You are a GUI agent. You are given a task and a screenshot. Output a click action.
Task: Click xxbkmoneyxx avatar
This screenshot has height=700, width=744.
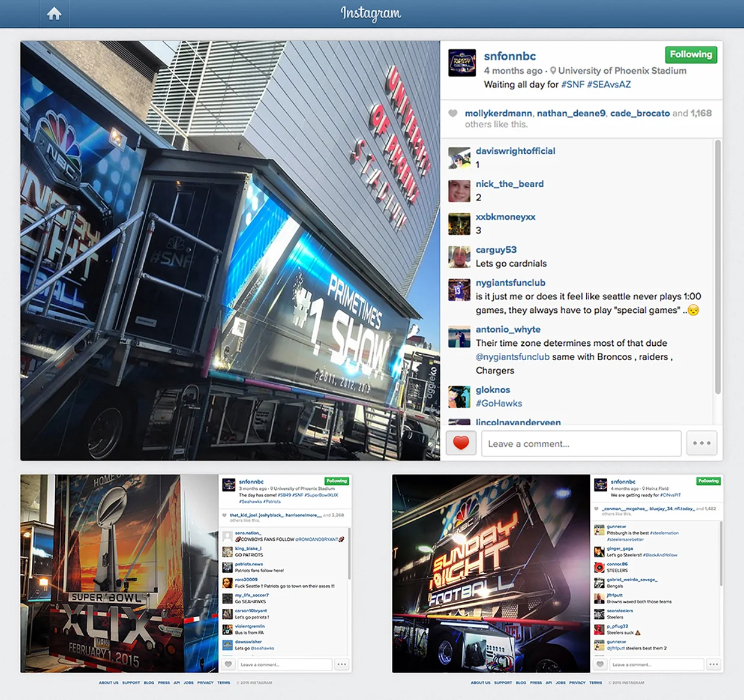pyautogui.click(x=459, y=224)
